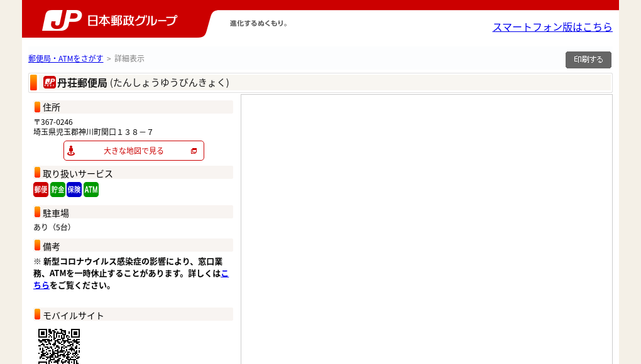Screen dimensions: 641x364
Task: Select the blue 保険 service icon
Action: click(74, 189)
